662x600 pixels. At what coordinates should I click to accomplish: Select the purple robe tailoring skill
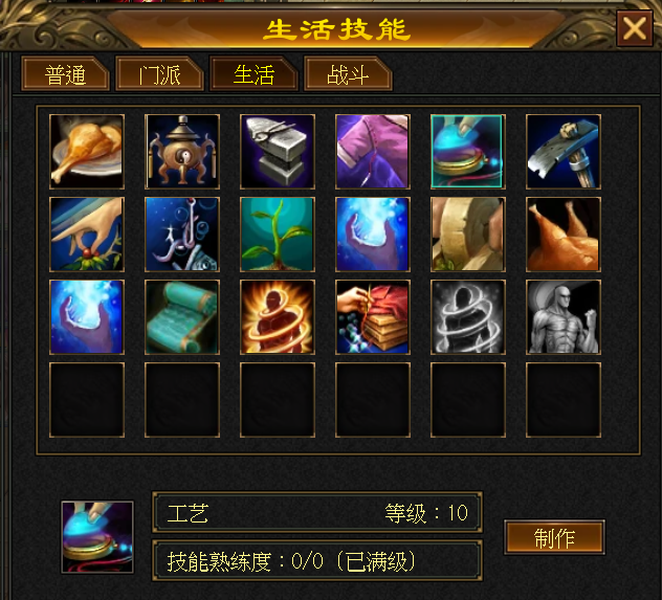coord(373,151)
